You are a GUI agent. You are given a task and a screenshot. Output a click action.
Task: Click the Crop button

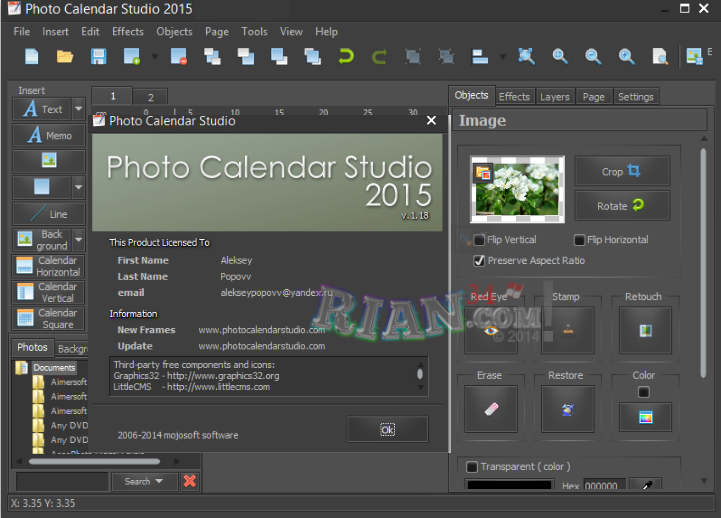pyautogui.click(x=622, y=171)
